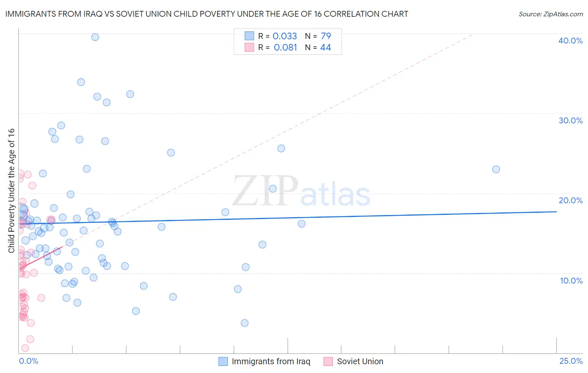Click the pink Soviet Union legend swatch
Viewport: 588px width, 373px height.
(328, 361)
